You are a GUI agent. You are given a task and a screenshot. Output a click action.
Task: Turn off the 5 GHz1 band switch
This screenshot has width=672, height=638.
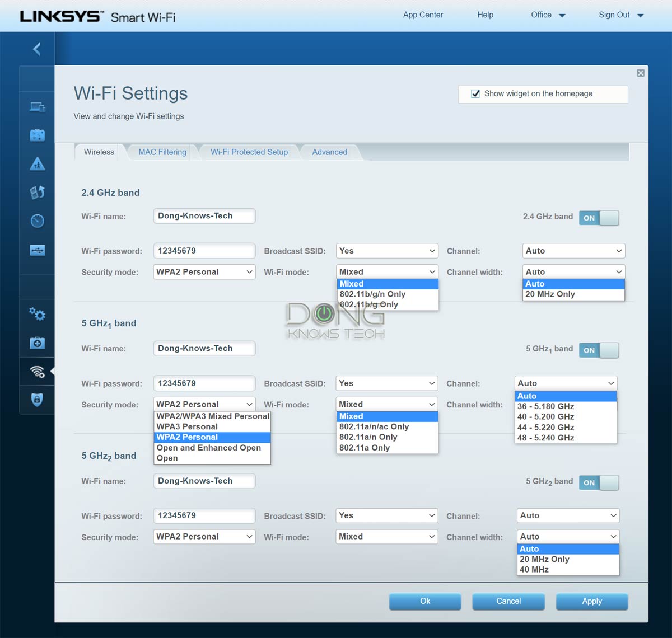[x=599, y=350]
